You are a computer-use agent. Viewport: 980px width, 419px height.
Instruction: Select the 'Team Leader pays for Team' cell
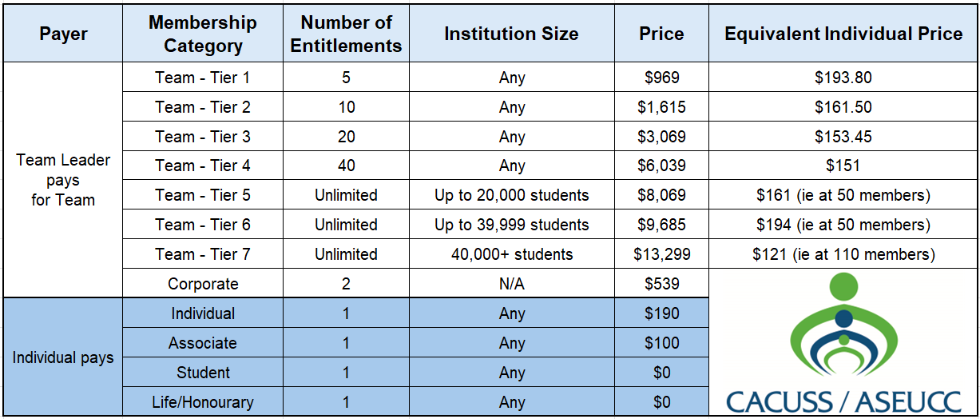pos(63,180)
